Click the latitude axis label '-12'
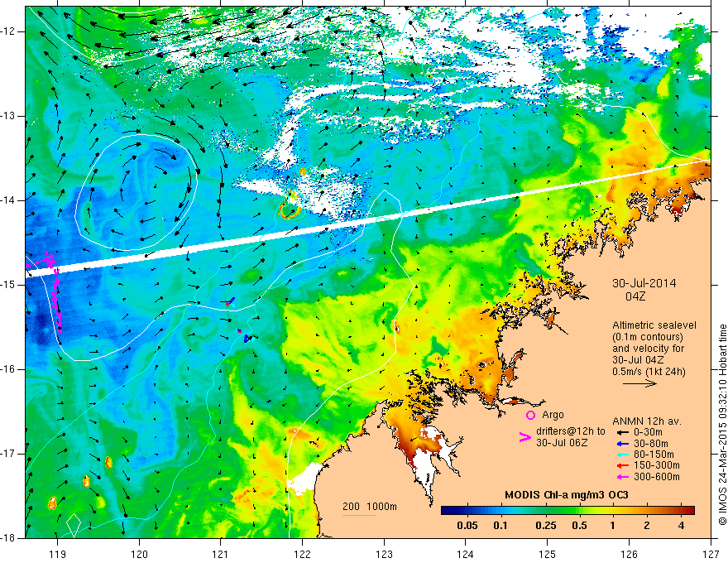The height and width of the screenshot is (563, 728). click(8, 31)
